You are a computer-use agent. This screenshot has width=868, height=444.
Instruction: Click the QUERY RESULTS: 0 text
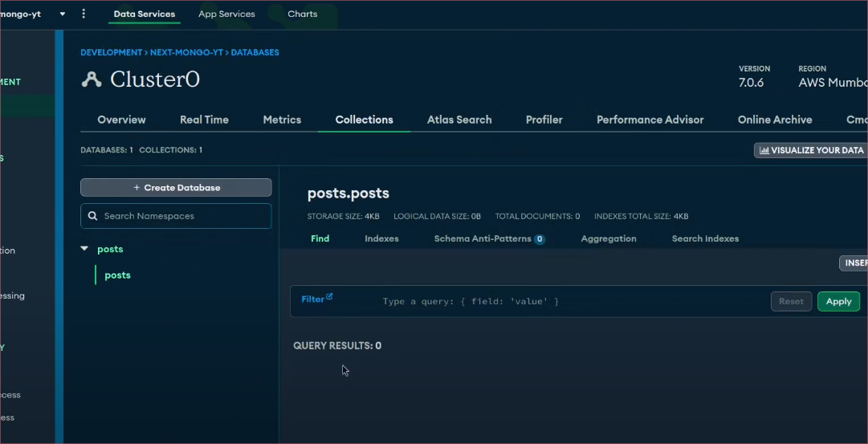[337, 345]
